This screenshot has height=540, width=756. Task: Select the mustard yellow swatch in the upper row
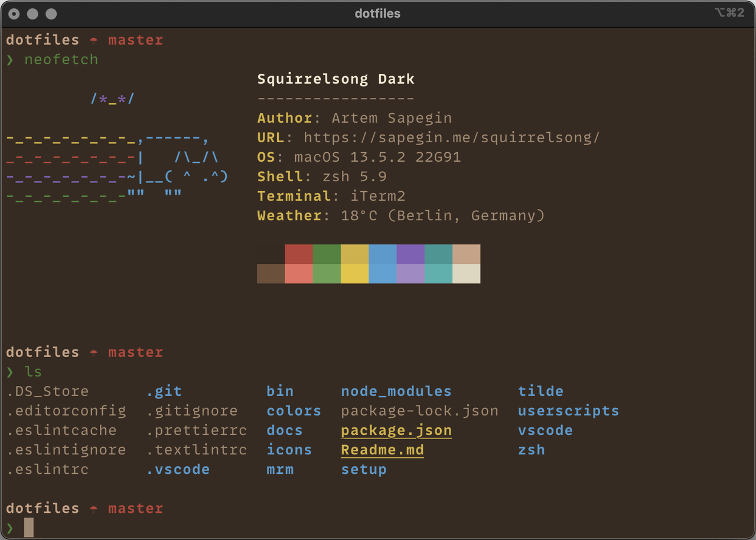[x=355, y=254]
